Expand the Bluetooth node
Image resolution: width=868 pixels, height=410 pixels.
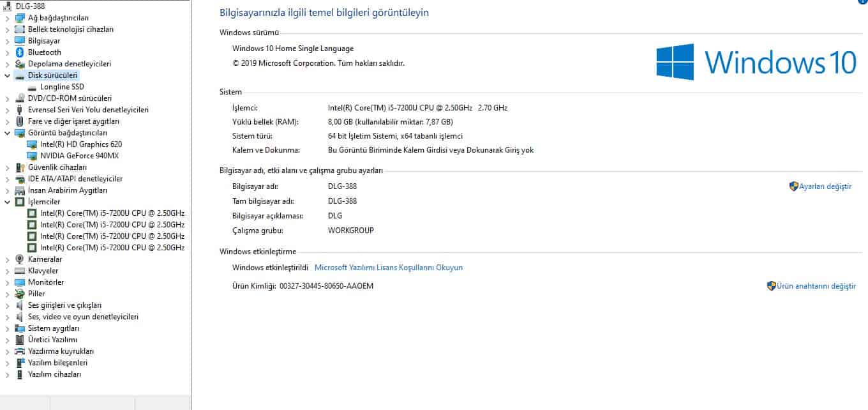click(x=8, y=52)
